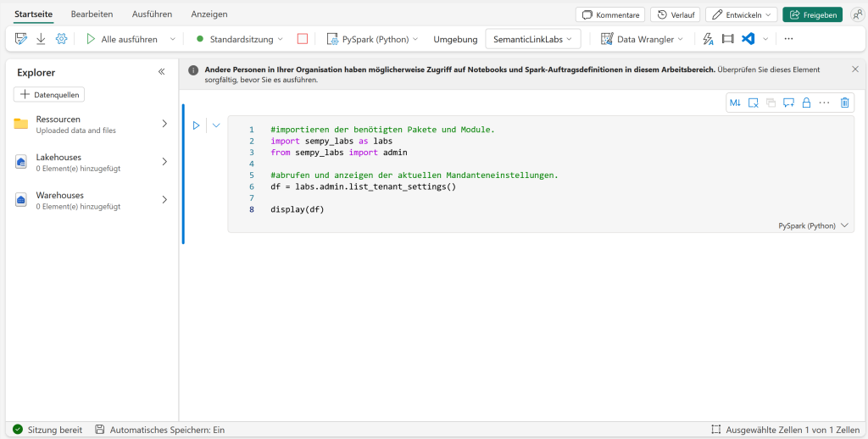
Task: Switch to the Bearbeiten tab
Action: coord(92,14)
